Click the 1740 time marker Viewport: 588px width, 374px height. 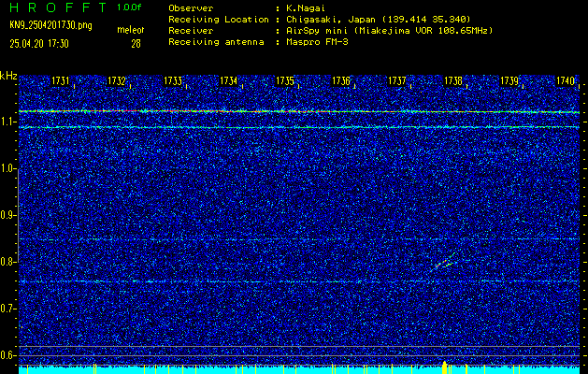566,81
